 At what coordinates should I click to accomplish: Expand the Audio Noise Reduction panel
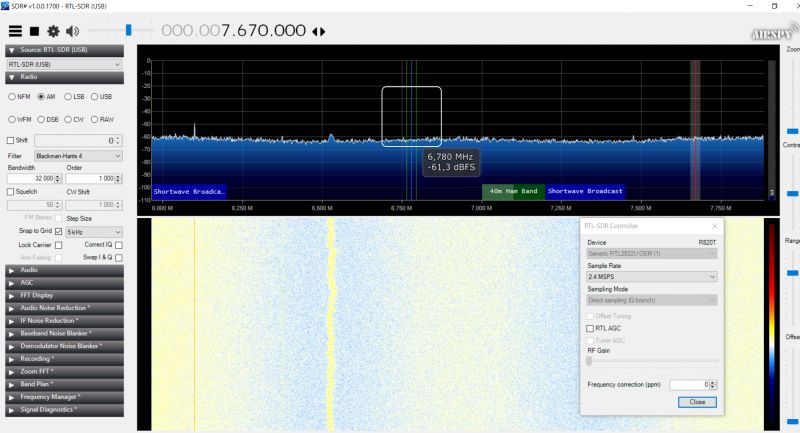click(64, 308)
